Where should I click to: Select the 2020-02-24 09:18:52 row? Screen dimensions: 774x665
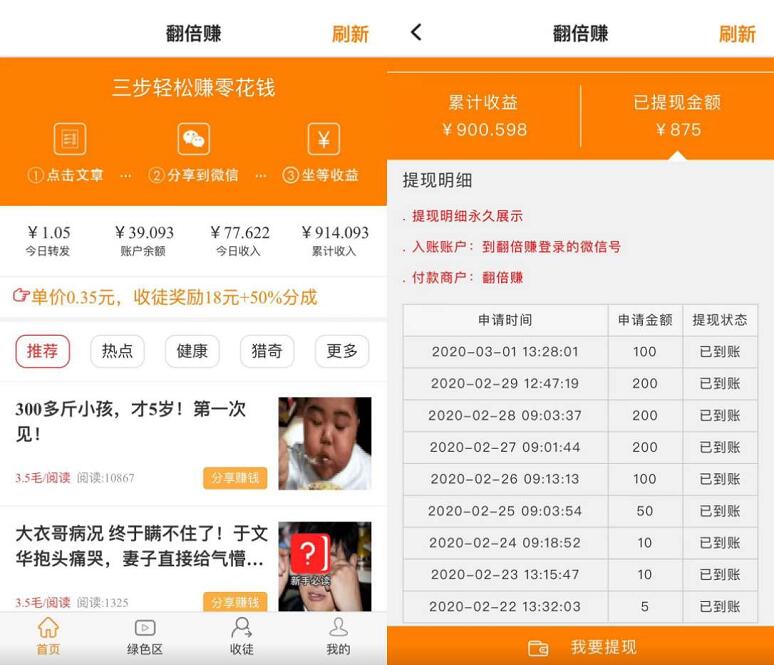[x=580, y=543]
